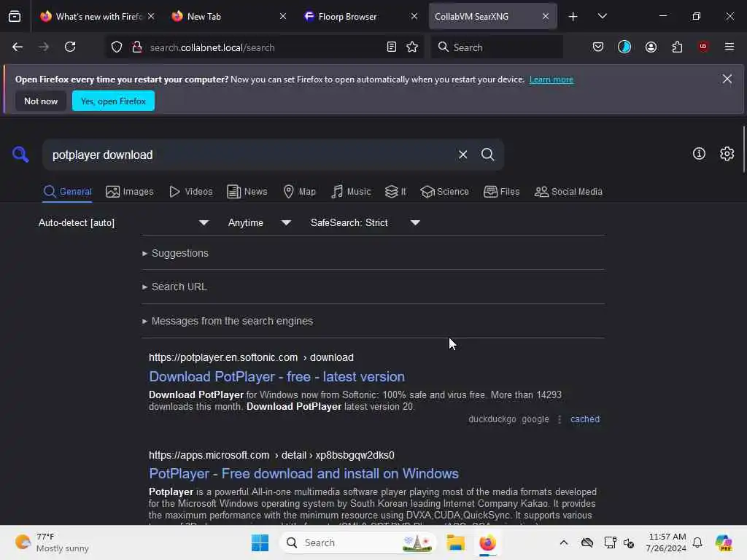Open SearXNG about info icon
Screen dimensions: 747x560
(699, 154)
